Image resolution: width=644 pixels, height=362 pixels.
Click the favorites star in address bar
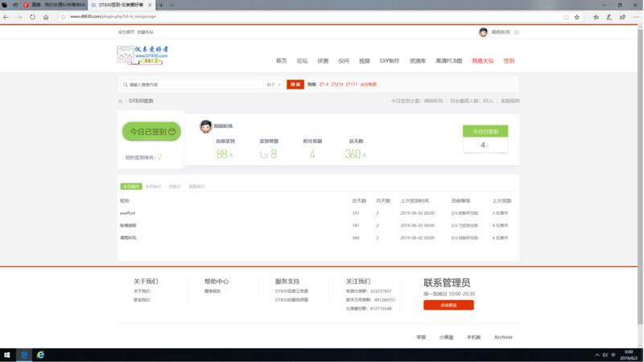577,16
